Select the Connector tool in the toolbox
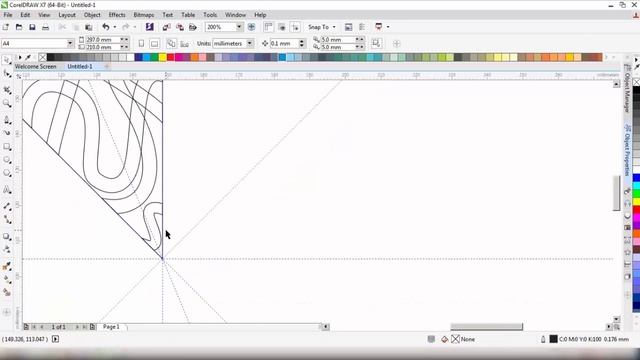This screenshot has width=640, height=360. [7, 220]
